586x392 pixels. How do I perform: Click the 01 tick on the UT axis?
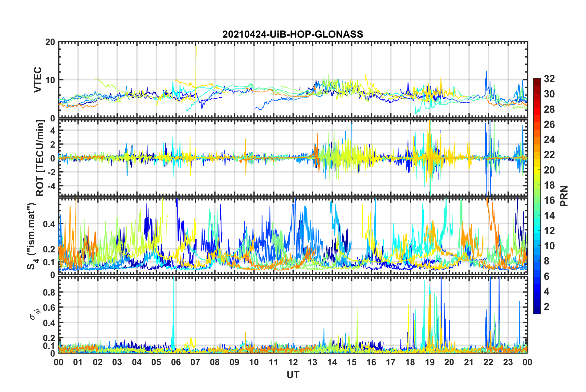78,362
